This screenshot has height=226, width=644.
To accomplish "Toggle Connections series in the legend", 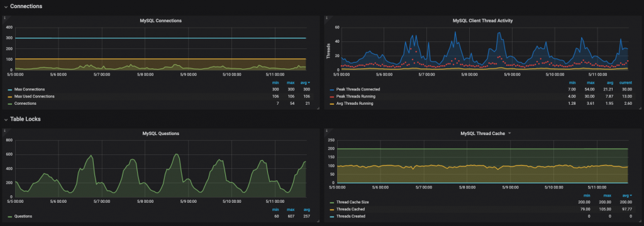I will pyautogui.click(x=25, y=104).
